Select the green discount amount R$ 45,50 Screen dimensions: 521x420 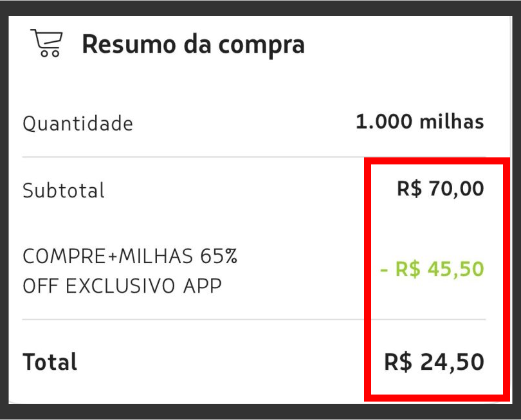(x=432, y=269)
